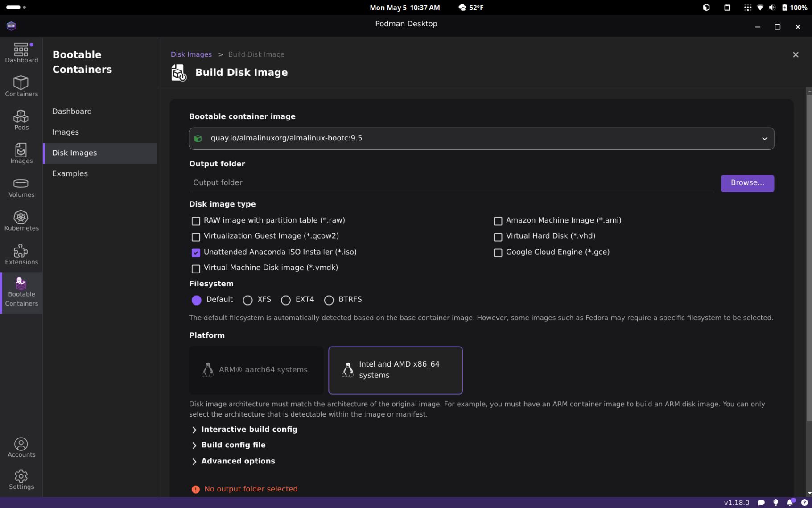
Task: Check Virtual Hard Disk vhd
Action: (498, 237)
